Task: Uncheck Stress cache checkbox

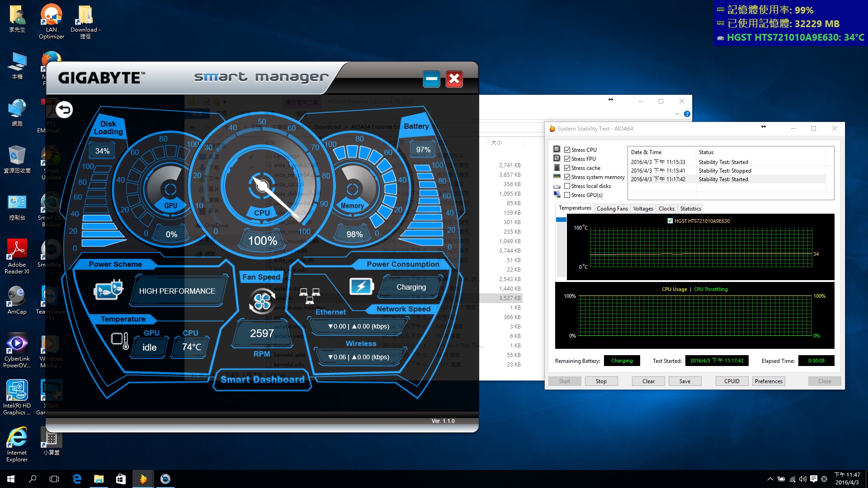Action: click(567, 168)
